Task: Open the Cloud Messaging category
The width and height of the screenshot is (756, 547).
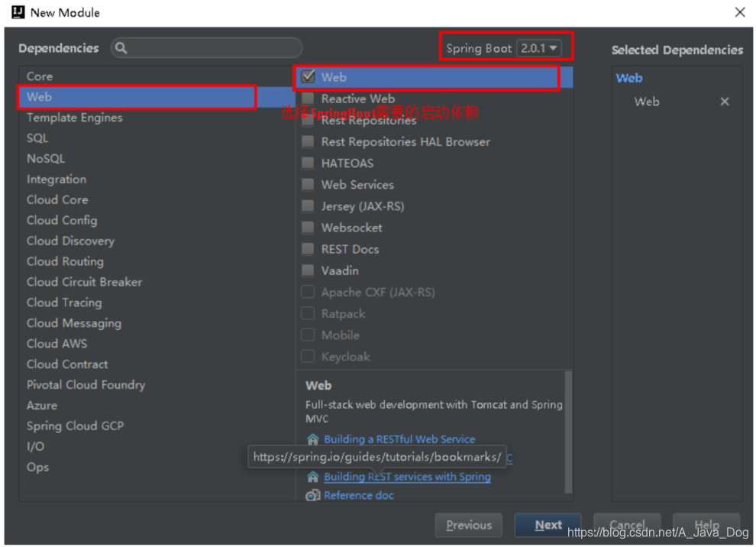Action: click(x=157, y=323)
